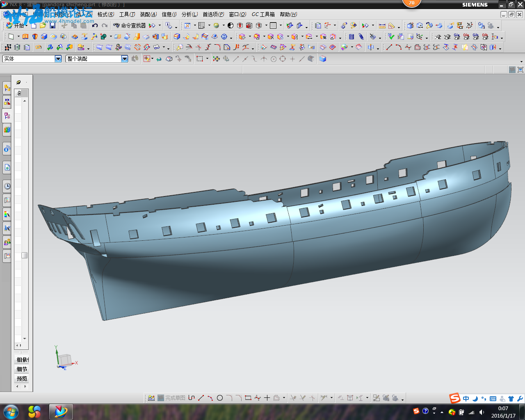Open the 帮助(H) menu
The height and width of the screenshot is (420, 525).
click(x=288, y=14)
